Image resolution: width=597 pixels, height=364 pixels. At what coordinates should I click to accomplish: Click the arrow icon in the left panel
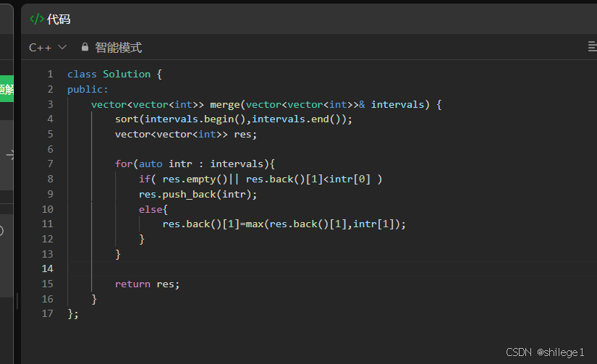coord(10,155)
